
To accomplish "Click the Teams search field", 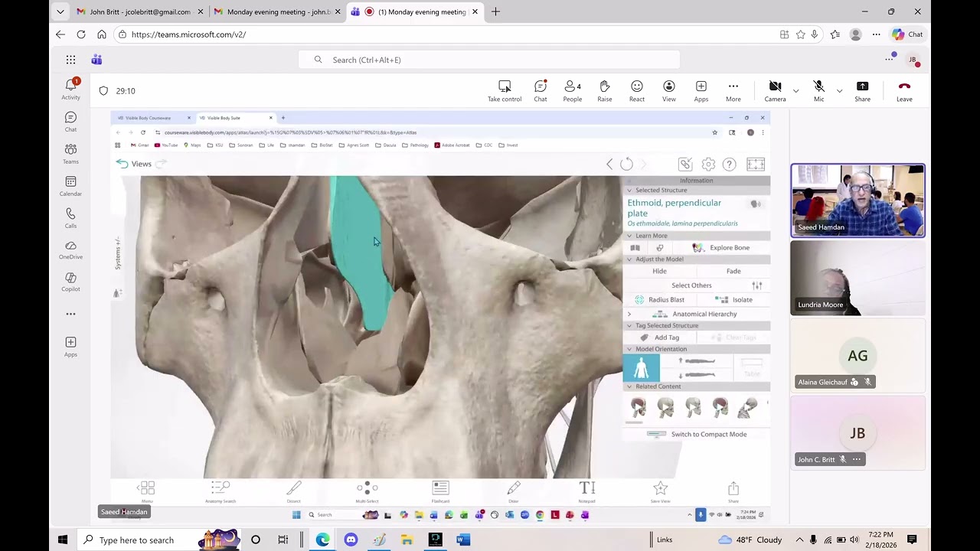I will tap(489, 60).
